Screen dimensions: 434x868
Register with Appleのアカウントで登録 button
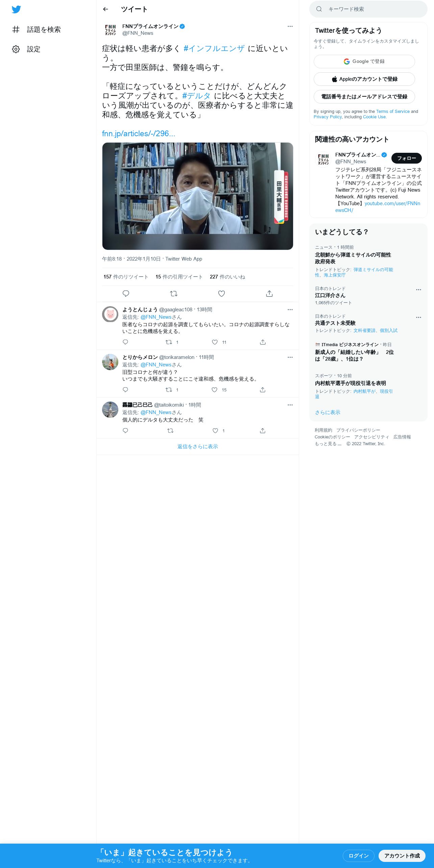tap(364, 79)
